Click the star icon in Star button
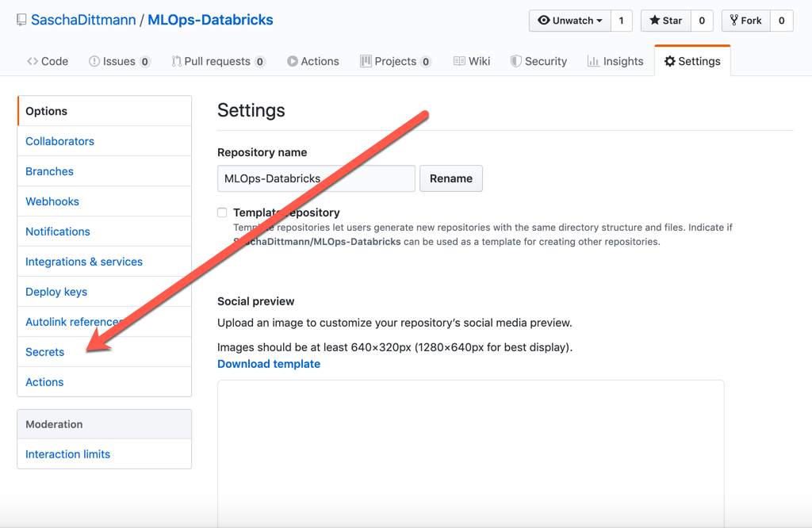The width and height of the screenshot is (812, 528). pyautogui.click(x=654, y=20)
